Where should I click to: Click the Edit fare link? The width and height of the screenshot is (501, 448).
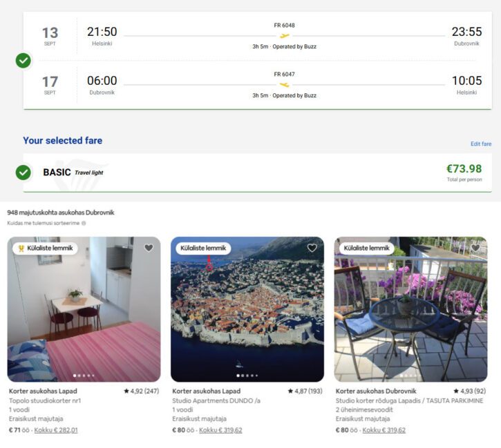click(481, 144)
